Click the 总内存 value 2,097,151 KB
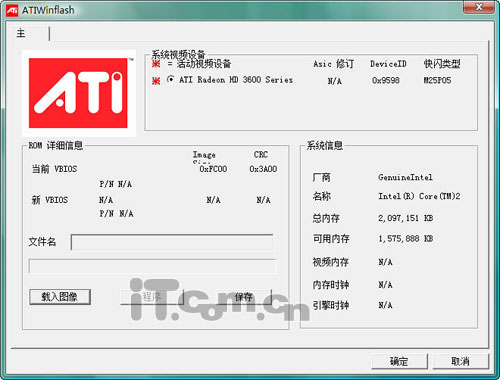 [x=405, y=218]
